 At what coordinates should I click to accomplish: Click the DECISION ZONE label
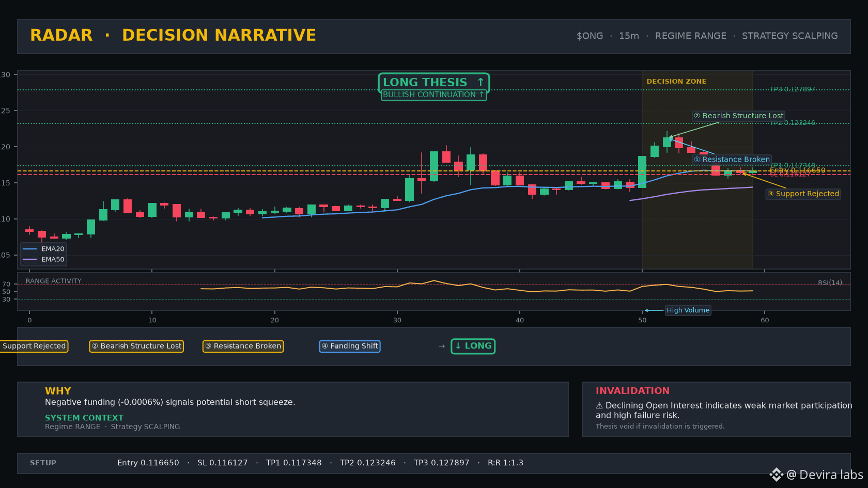pyautogui.click(x=676, y=82)
